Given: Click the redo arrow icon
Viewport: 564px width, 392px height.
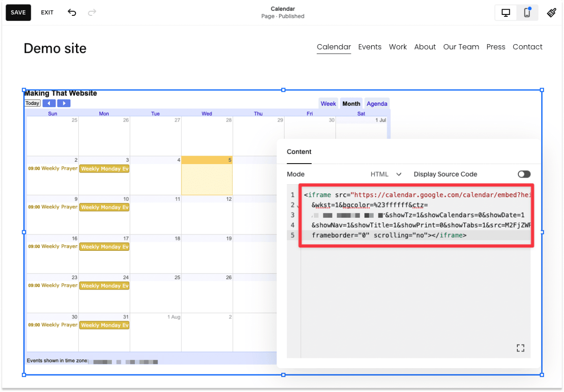Looking at the screenshot, I should [92, 13].
